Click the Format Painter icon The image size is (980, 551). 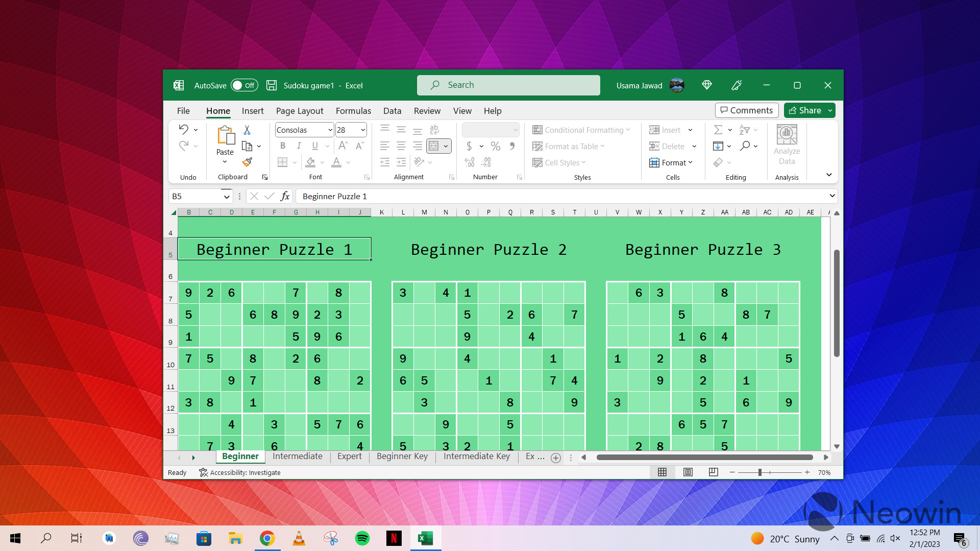click(248, 162)
